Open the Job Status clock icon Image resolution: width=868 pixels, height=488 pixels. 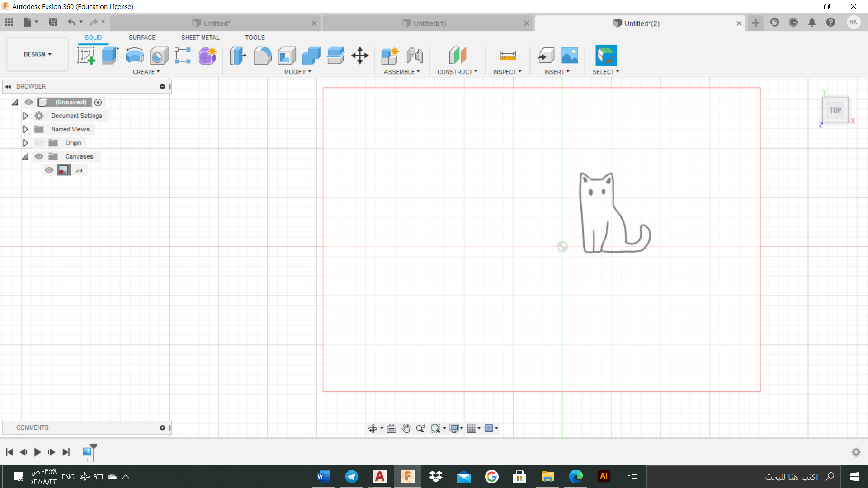pyautogui.click(x=793, y=22)
